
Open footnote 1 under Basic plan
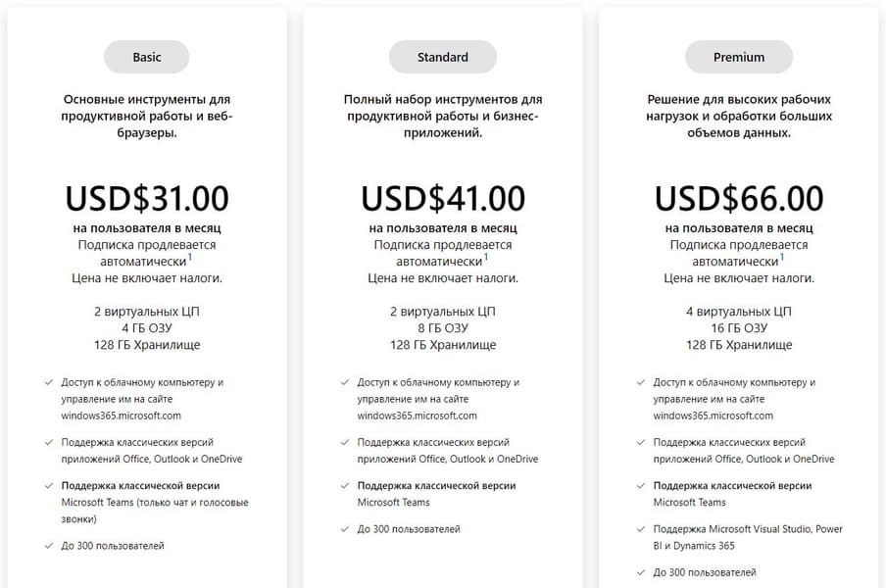point(190,258)
